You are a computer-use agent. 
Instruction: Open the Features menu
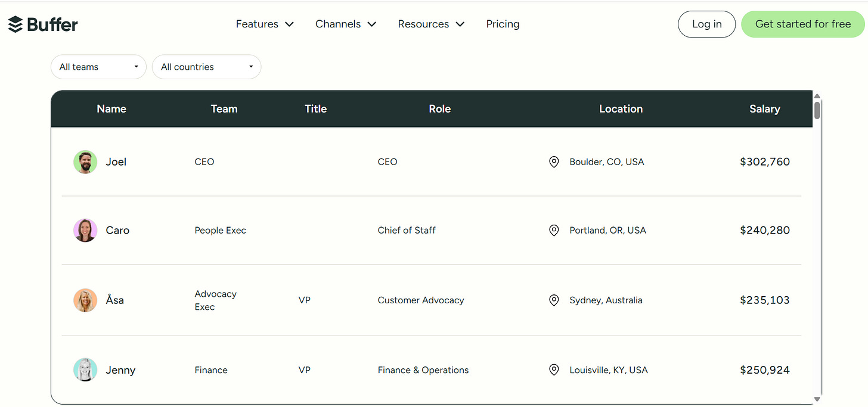coord(265,24)
